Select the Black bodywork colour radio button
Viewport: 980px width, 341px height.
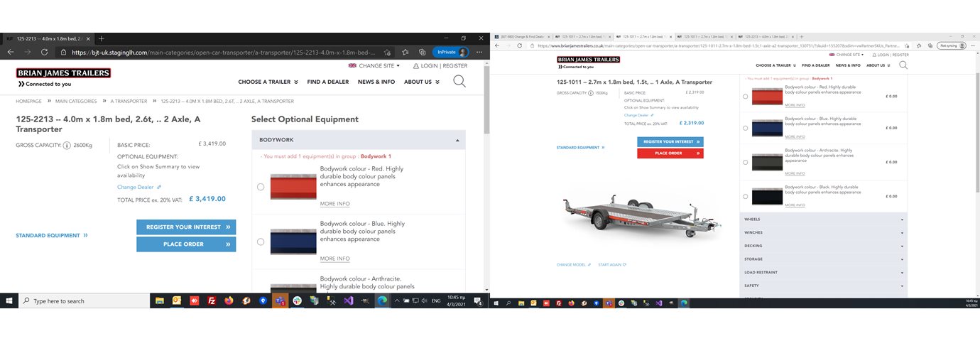tap(745, 197)
